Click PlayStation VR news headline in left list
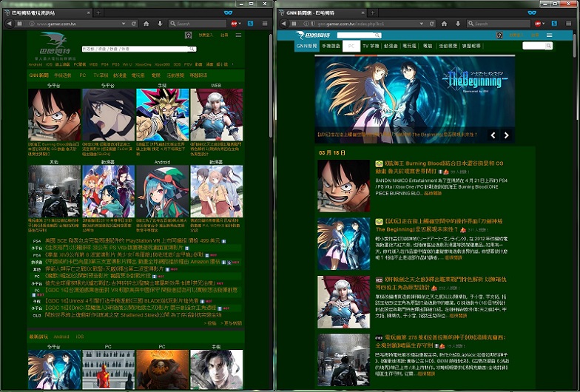Viewport: 580px width, 392px height. point(132,241)
